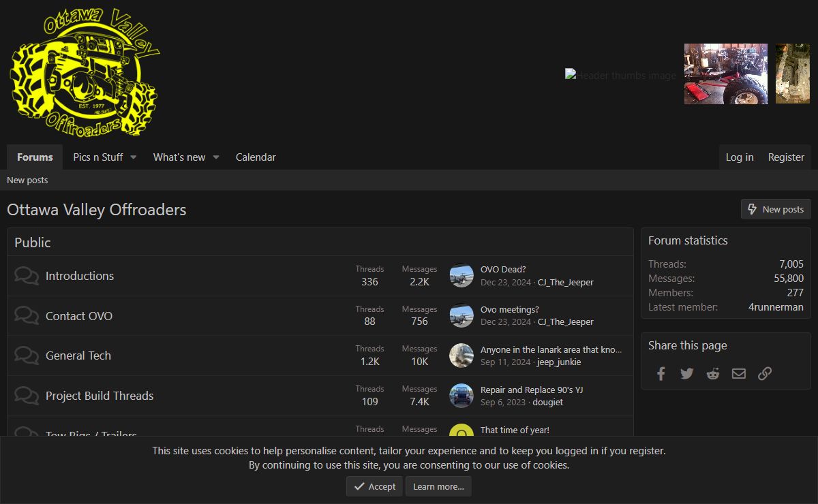Viewport: 818px width, 504px height.
Task: Open the 'OVO Dead?' thread
Action: (503, 270)
